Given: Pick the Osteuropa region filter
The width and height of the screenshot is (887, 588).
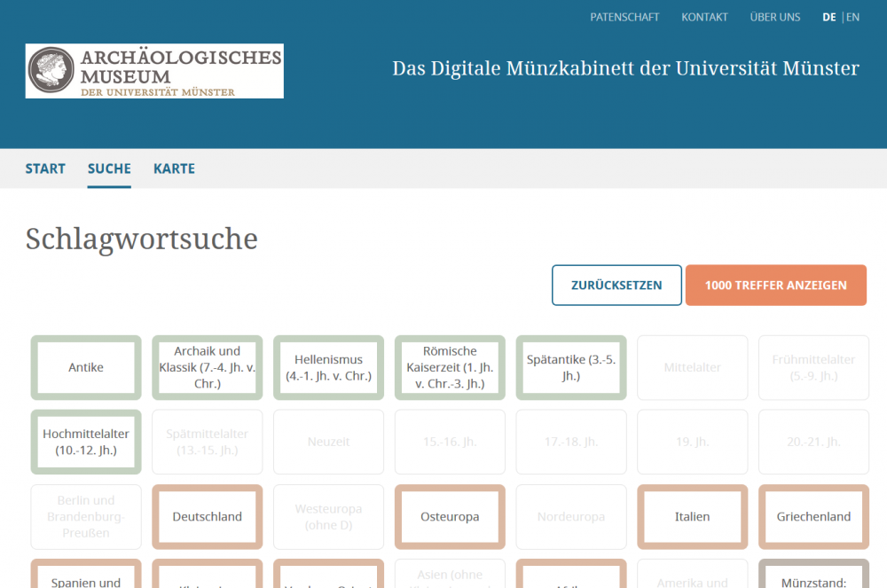Looking at the screenshot, I should (450, 516).
